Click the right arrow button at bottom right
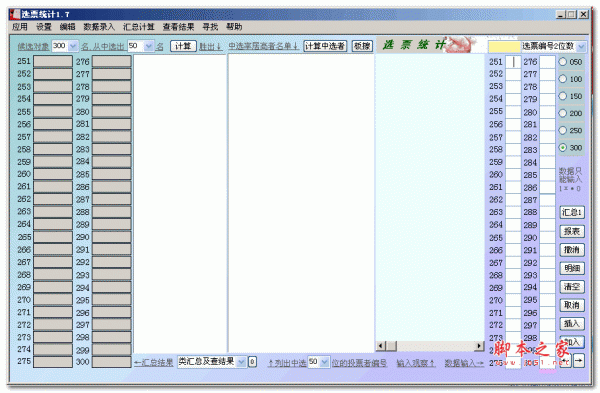600x393 pixels. click(x=579, y=360)
